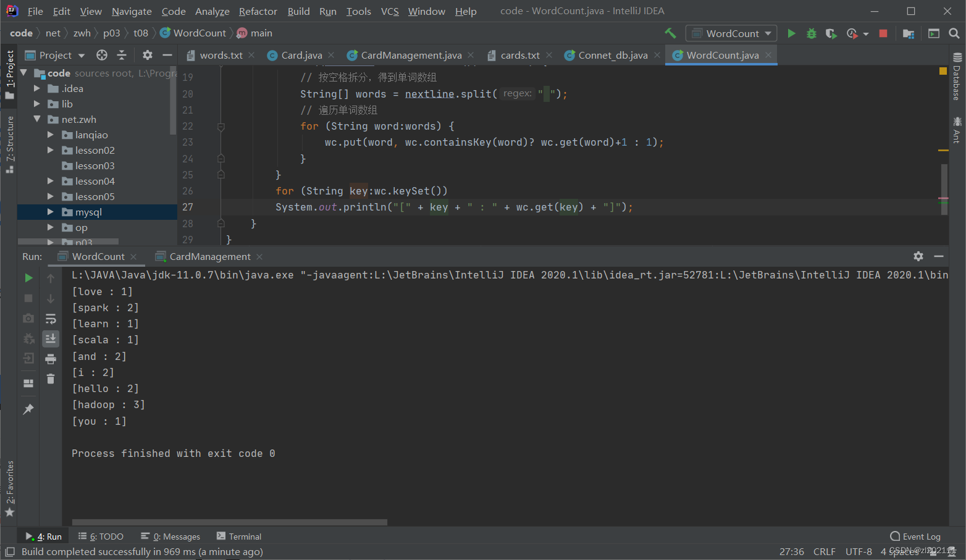Screen dimensions: 966x560
Task: Click the 27:36 cursor position indicator
Action: point(792,552)
